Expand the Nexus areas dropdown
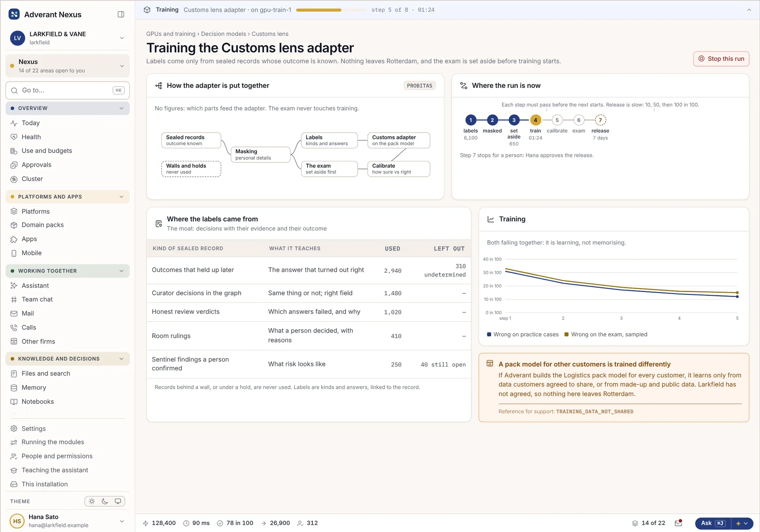The image size is (760, 532). pyautogui.click(x=68, y=66)
